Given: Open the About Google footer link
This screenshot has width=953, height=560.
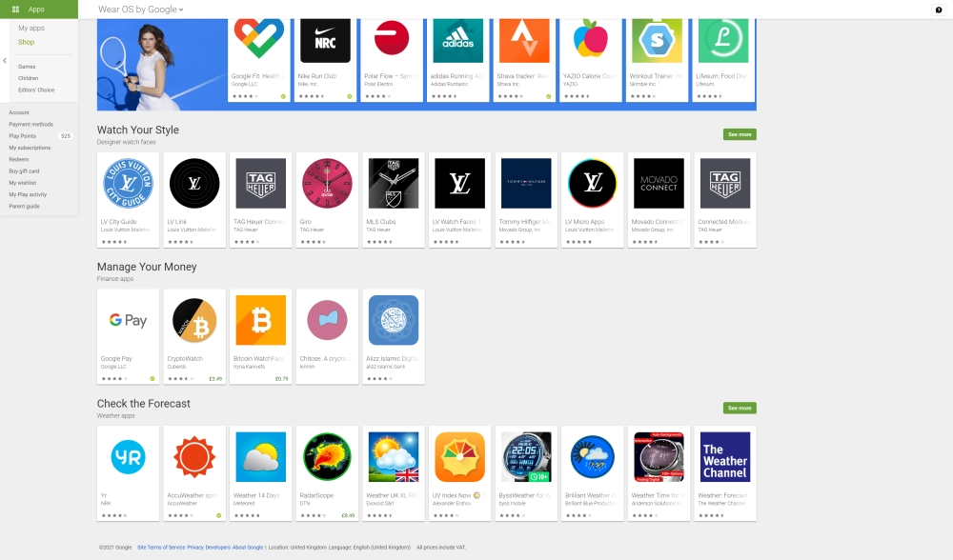Looking at the screenshot, I should (x=248, y=548).
